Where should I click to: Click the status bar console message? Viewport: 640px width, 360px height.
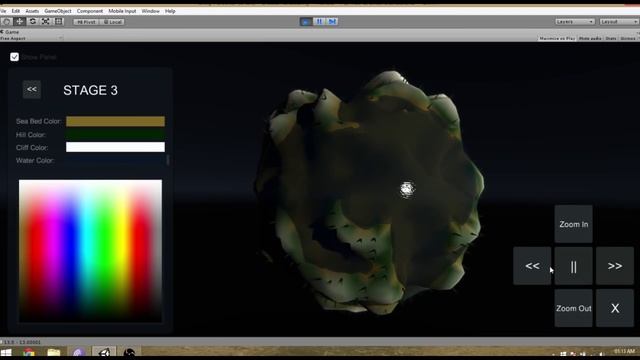click(21, 342)
